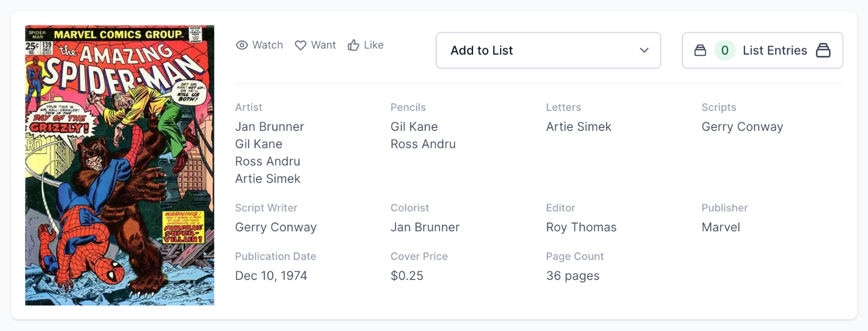Click the green zero count badge
The height and width of the screenshot is (331, 868).
(x=724, y=50)
